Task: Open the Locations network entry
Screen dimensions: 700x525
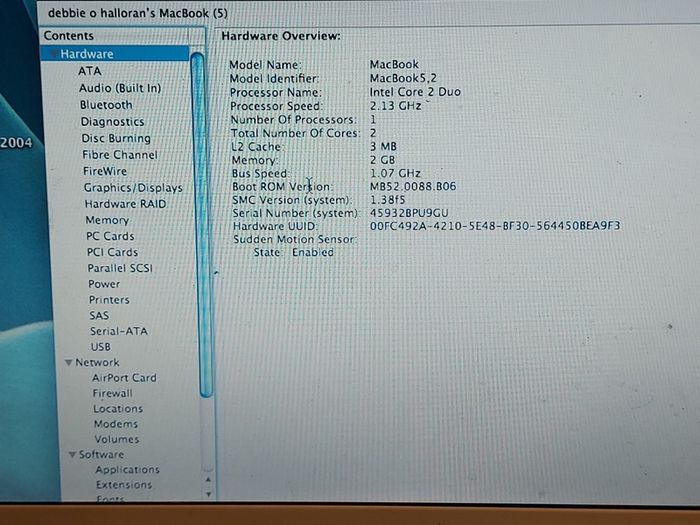Action: [x=118, y=408]
